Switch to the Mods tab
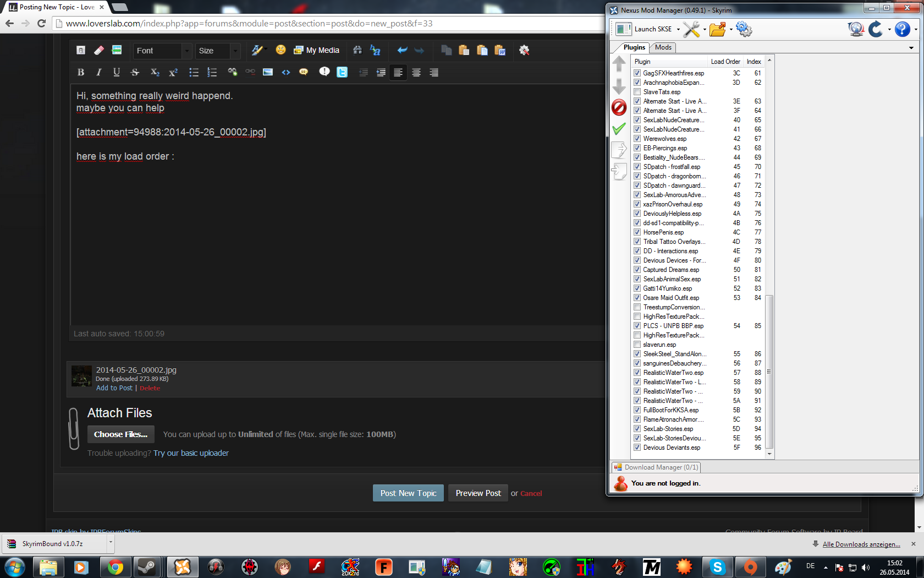The width and height of the screenshot is (924, 578). (x=663, y=47)
